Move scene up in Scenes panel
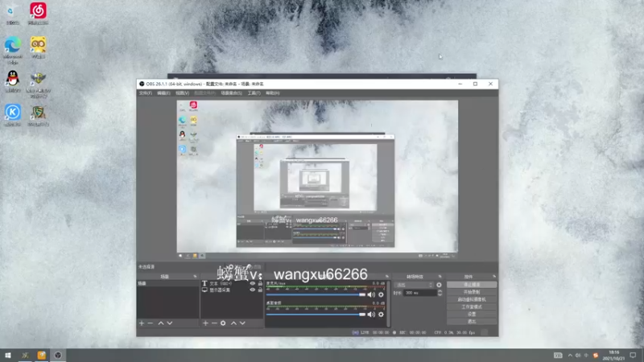Viewport: 644px width, 362px height. coord(161,323)
